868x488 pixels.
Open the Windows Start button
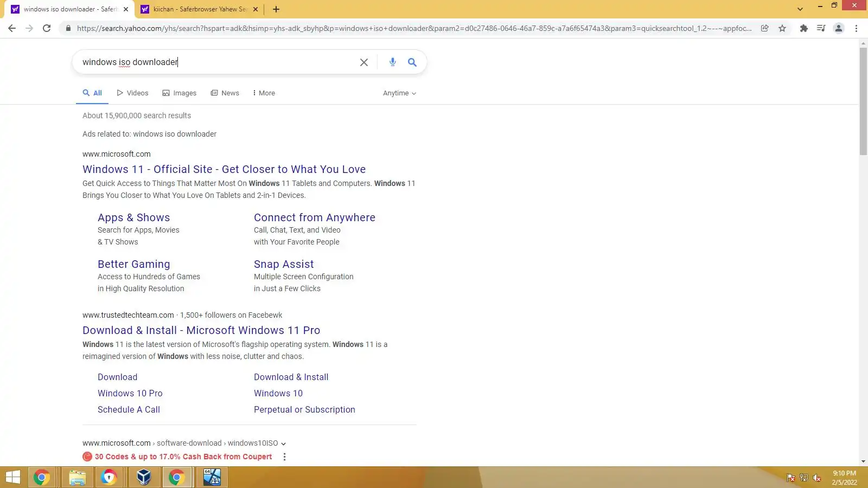[12, 477]
